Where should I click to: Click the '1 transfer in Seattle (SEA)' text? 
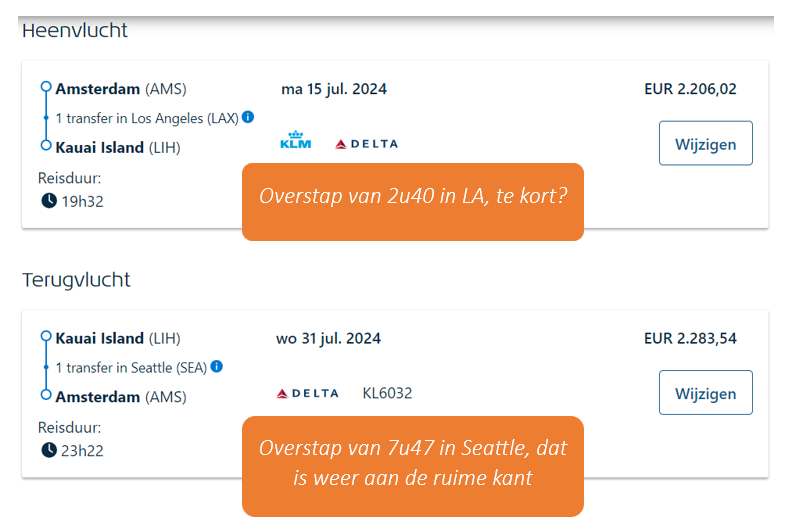(x=131, y=368)
